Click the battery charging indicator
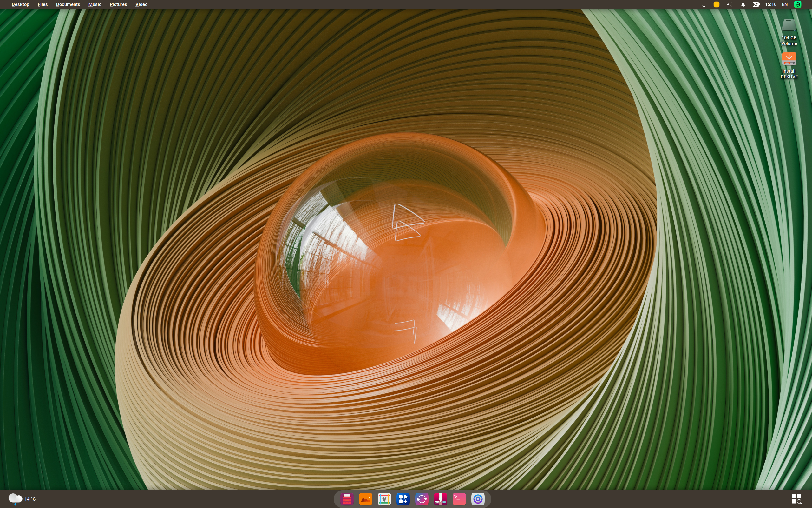 pyautogui.click(x=756, y=4)
